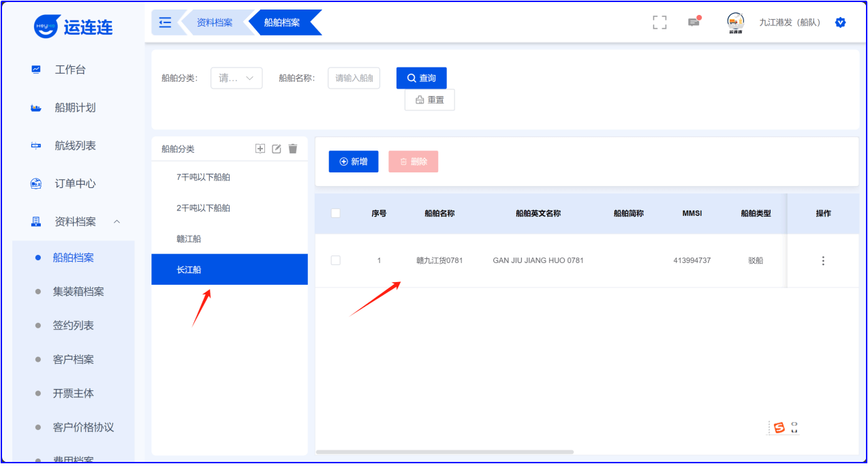Open the messages notification icon
868x466 pixels.
point(694,22)
